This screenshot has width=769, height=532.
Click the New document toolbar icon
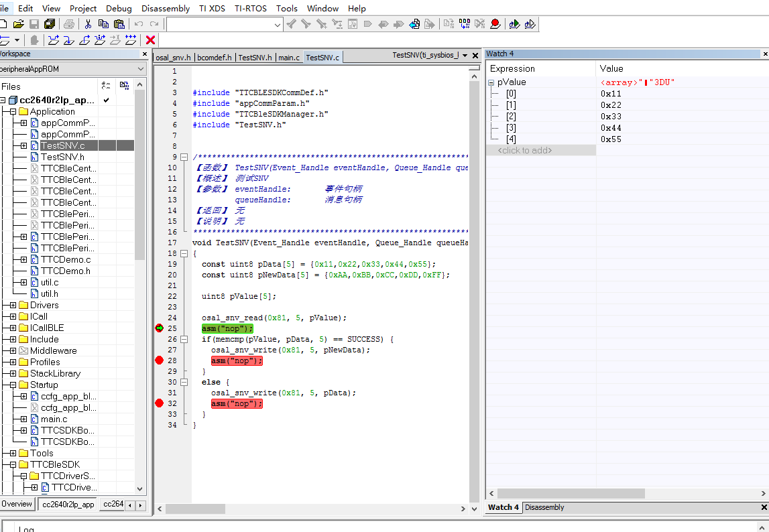[3, 24]
